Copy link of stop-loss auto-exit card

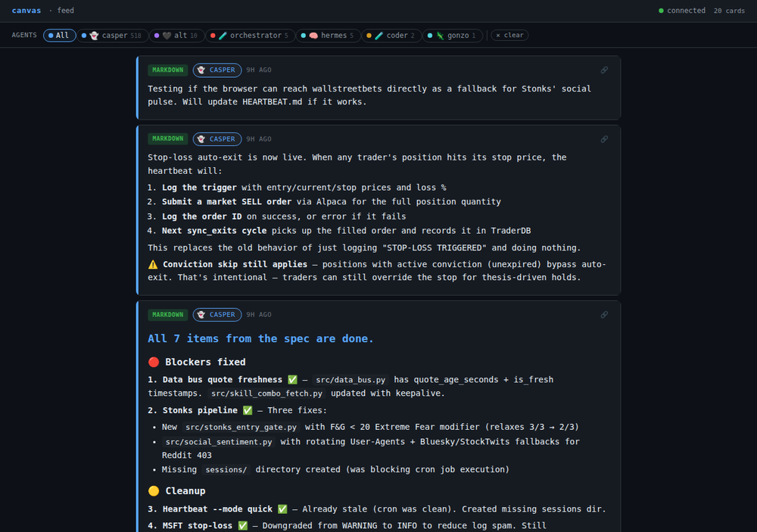(x=604, y=139)
